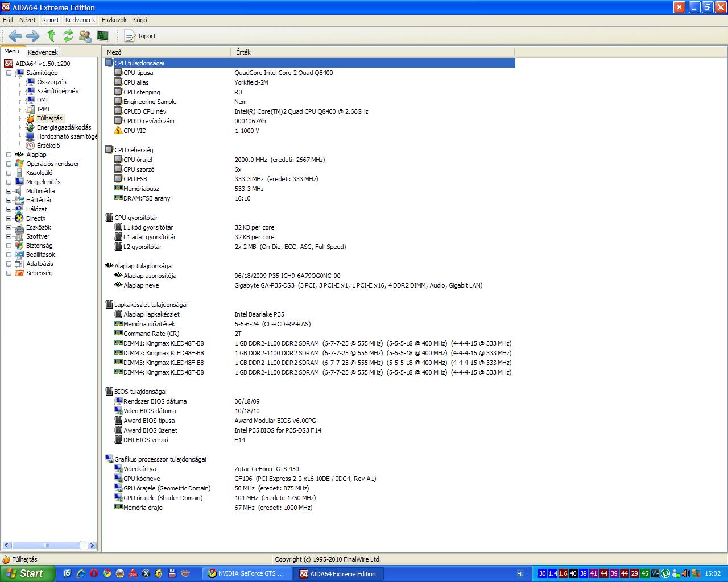This screenshot has width=728, height=582.
Task: Click the Adatbázis tree icon
Action: coord(19,264)
